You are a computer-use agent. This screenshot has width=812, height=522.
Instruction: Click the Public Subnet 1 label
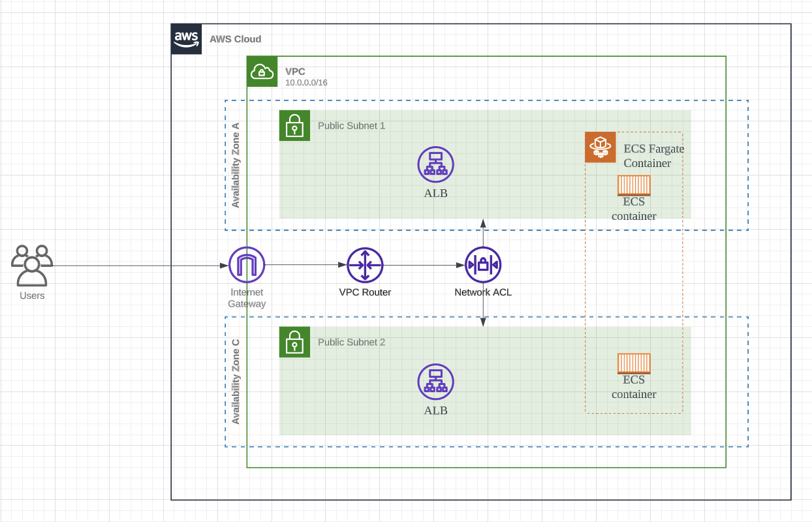(x=351, y=125)
